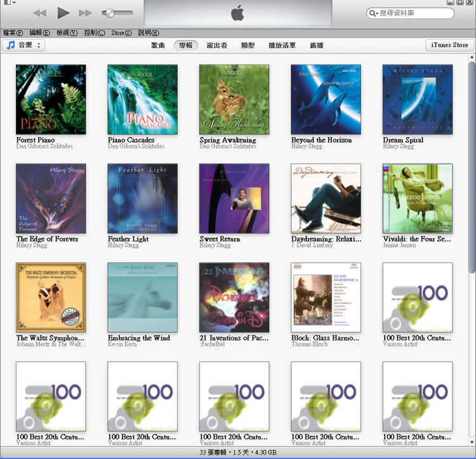
Task: Click the scrollbar up arrow
Action: [x=472, y=57]
